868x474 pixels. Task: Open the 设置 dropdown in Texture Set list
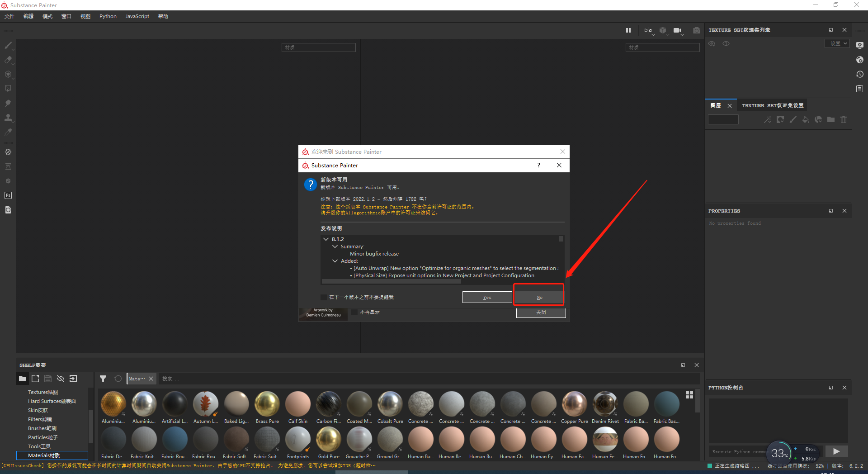tap(837, 43)
